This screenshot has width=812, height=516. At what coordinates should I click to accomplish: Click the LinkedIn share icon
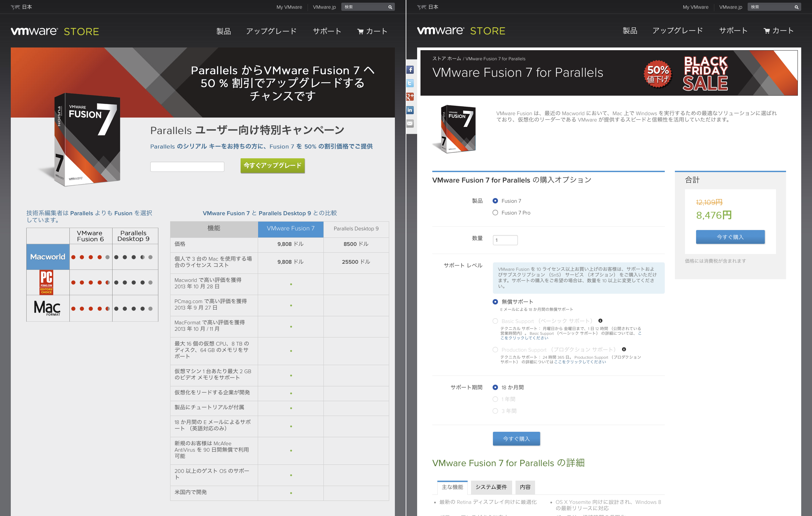coord(410,110)
